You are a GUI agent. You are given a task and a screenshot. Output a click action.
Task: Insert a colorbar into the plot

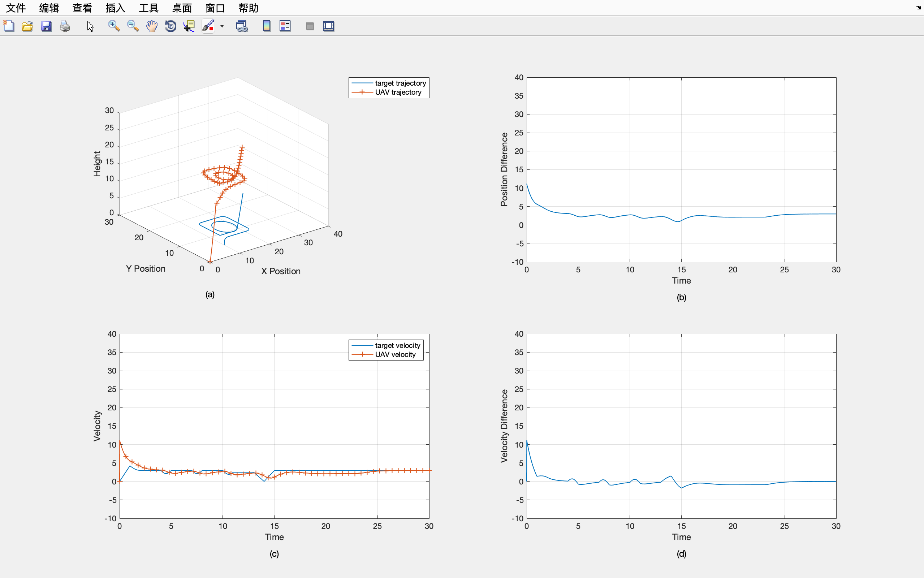[266, 26]
